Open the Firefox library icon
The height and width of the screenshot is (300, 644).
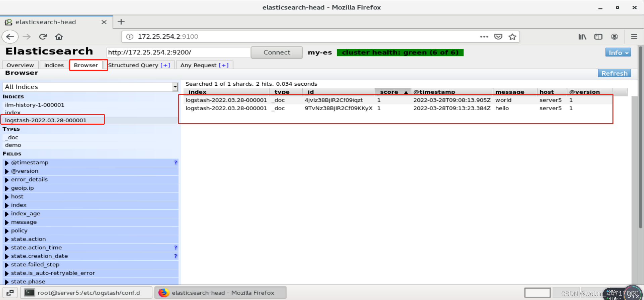coord(582,37)
